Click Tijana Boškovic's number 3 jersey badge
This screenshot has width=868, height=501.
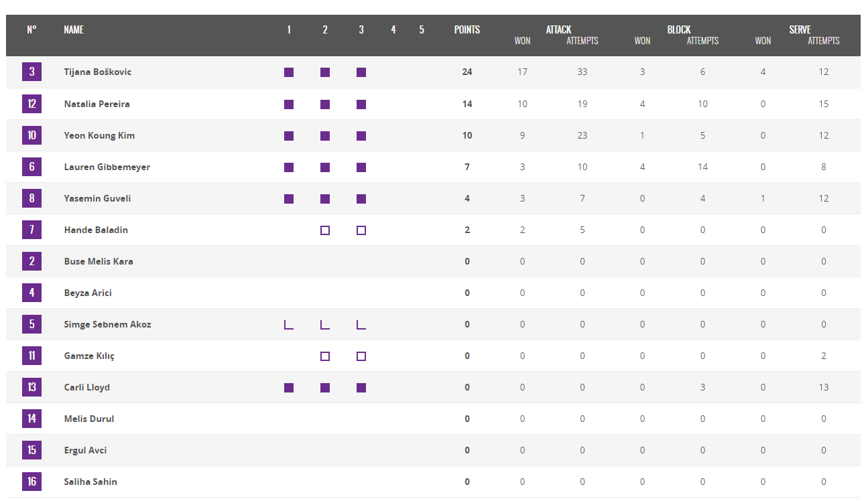click(32, 72)
